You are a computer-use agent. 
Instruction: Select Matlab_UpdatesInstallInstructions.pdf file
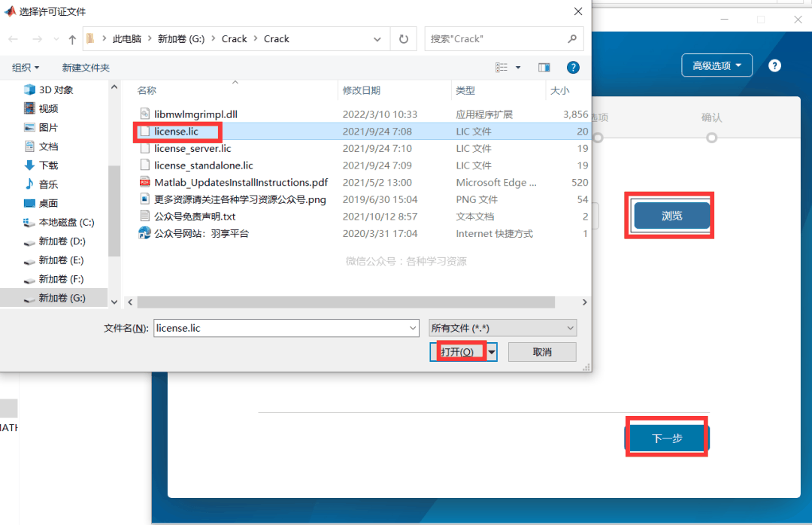(x=241, y=182)
